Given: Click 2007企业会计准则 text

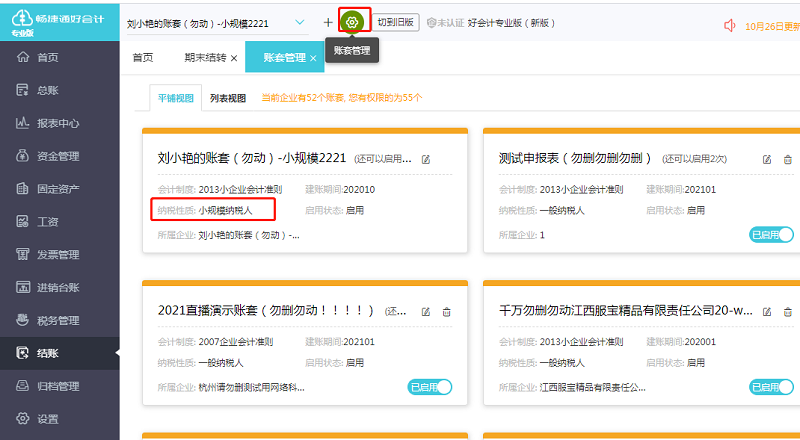Looking at the screenshot, I should 236,341.
